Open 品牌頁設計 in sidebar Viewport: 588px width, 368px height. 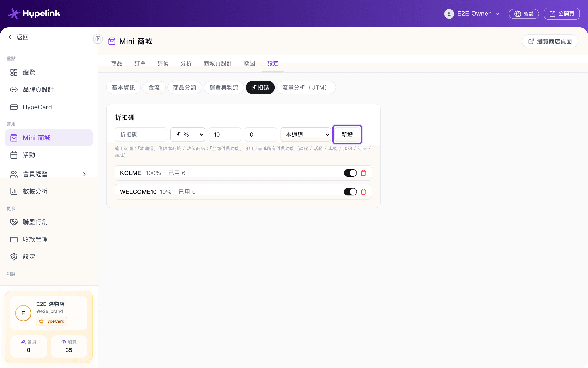pos(49,90)
